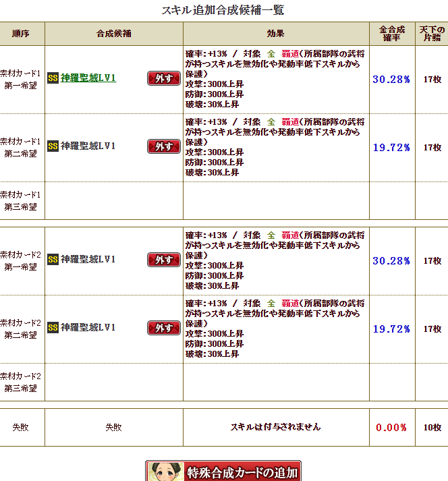Click SS rarity icon in 素材カード2 第二希望 row
Viewport: 448px width, 481px height.
53,328
